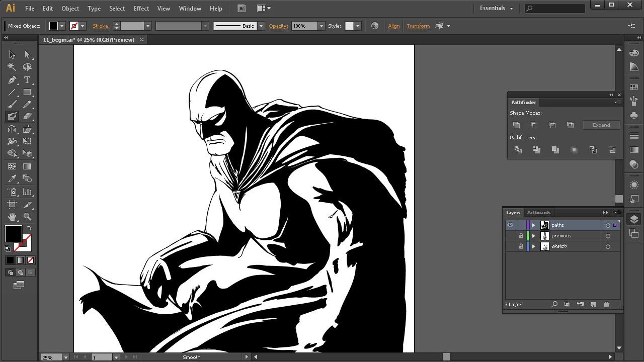Select the Blend tool

tap(27, 178)
